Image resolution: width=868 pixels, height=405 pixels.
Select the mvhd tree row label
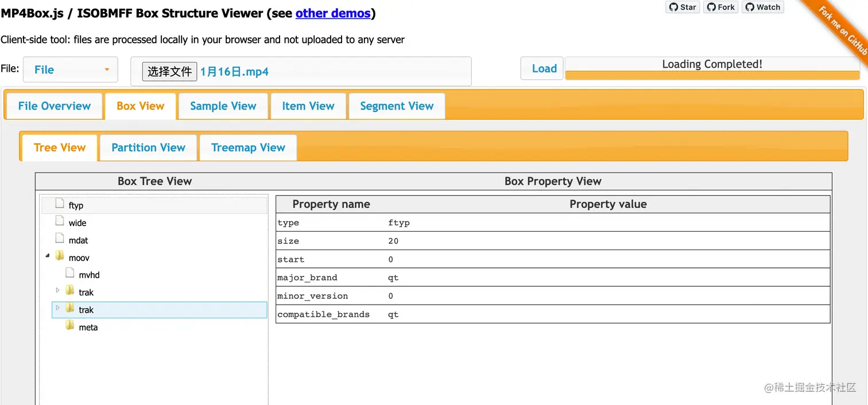(x=90, y=275)
